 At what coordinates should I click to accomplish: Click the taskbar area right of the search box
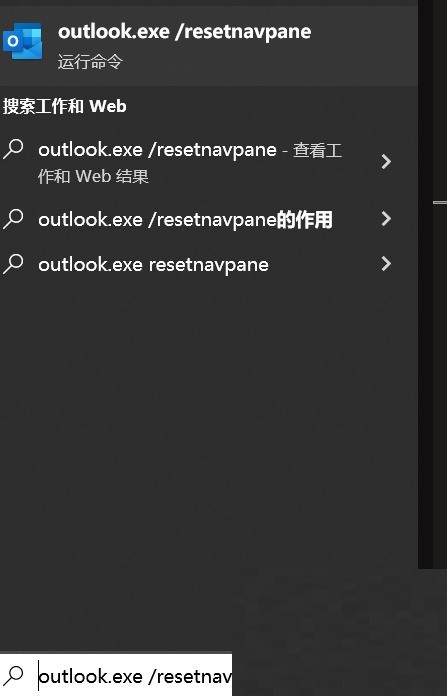pyautogui.click(x=340, y=675)
